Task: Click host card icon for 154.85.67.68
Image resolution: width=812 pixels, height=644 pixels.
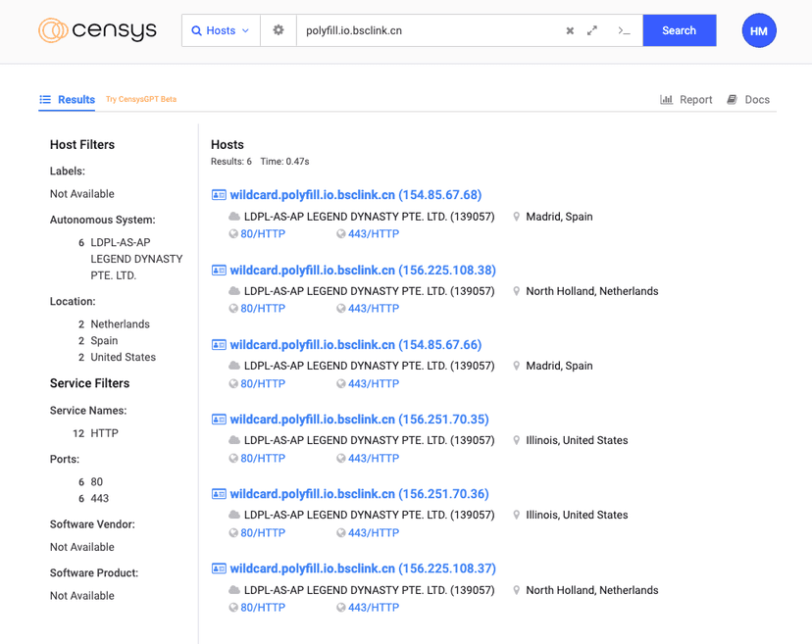Action: [219, 195]
